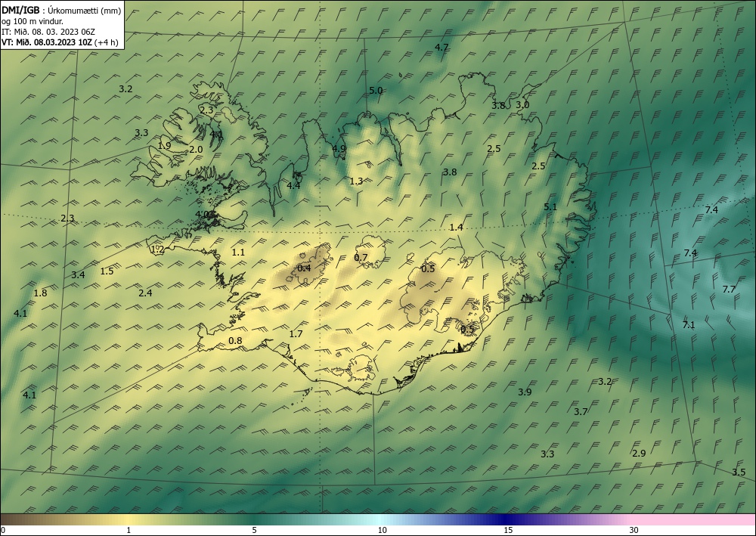Click the 2.0 value in the Westfjords
This screenshot has width=756, height=536.
coord(196,150)
